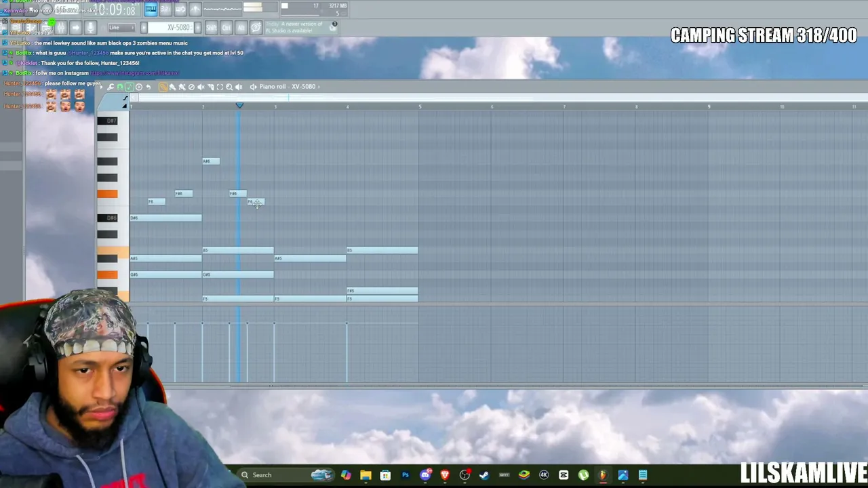Image resolution: width=868 pixels, height=488 pixels.
Task: Open Notepad from the taskbar
Action: [x=642, y=475]
